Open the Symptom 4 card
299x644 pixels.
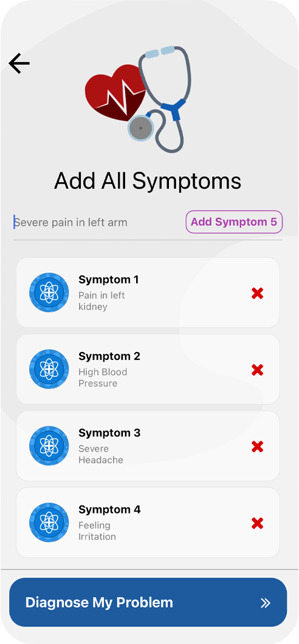pos(148,523)
